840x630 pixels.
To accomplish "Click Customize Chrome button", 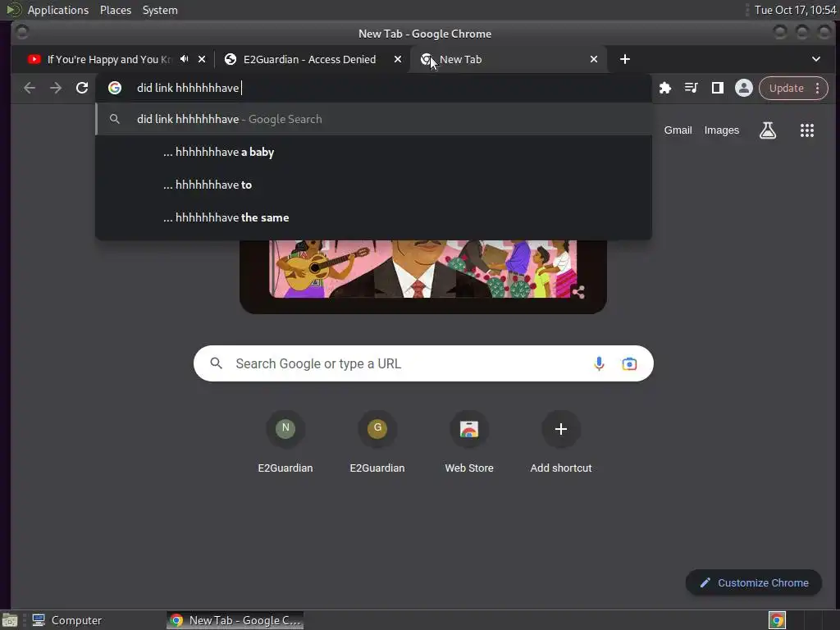I will pos(754,583).
